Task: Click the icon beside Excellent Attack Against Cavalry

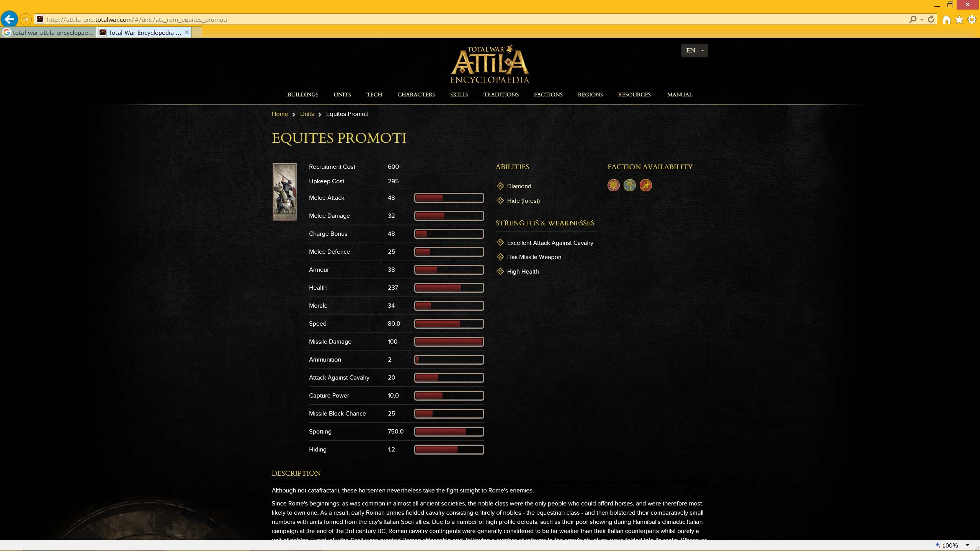Action: point(500,242)
